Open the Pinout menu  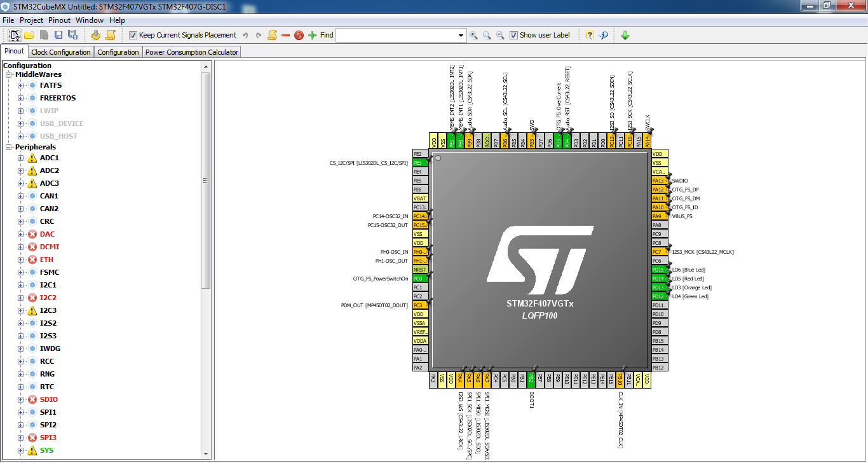coord(59,20)
